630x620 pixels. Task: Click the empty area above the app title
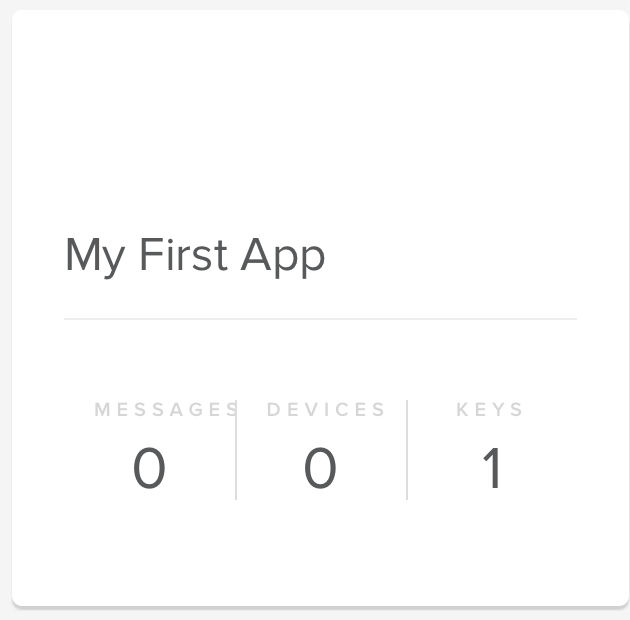(320, 120)
